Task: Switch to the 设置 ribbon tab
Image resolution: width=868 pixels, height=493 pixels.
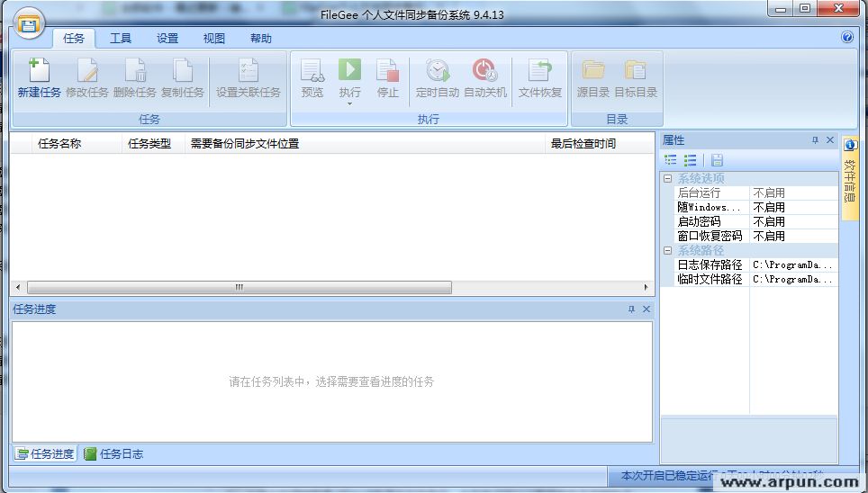Action: pos(167,38)
